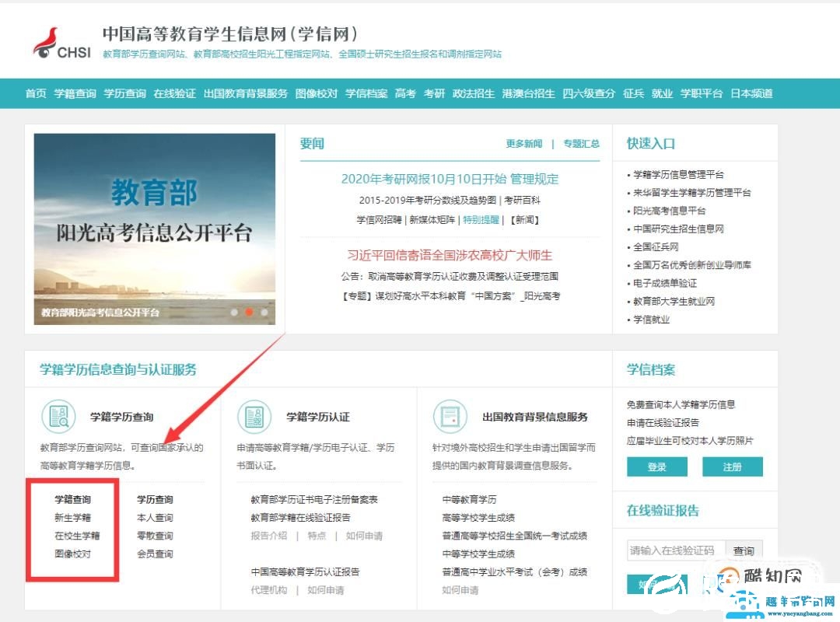Click the green 登录 button
Viewport: 840px width, 622px height.
pyautogui.click(x=656, y=467)
